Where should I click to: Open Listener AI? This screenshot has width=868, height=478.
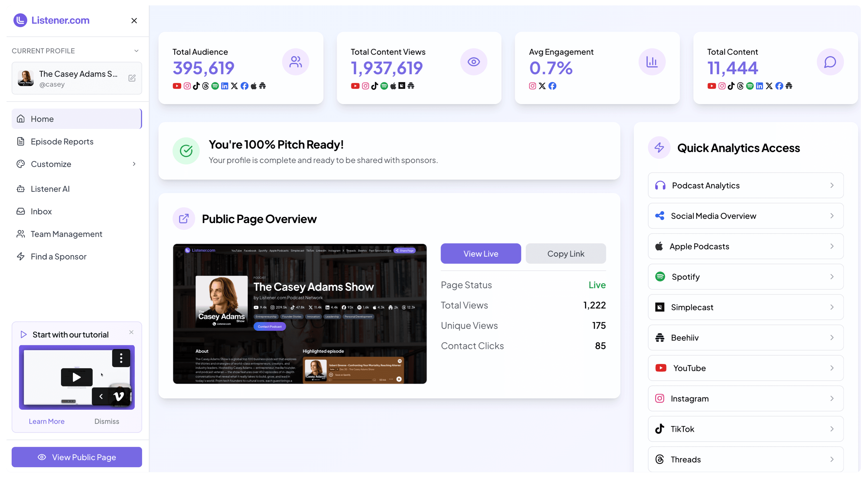77,189
